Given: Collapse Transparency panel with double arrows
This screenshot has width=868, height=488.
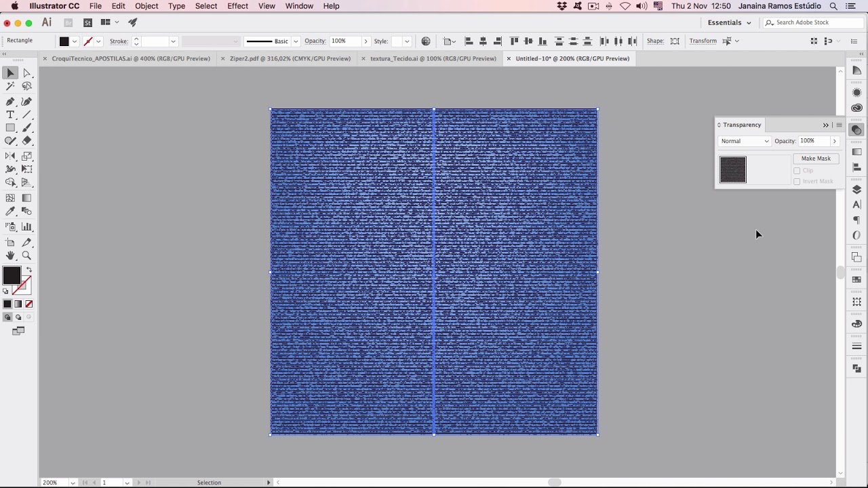Looking at the screenshot, I should [826, 125].
